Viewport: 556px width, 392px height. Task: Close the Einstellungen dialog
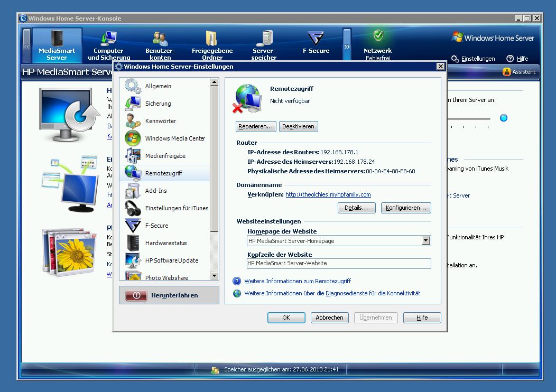(440, 66)
